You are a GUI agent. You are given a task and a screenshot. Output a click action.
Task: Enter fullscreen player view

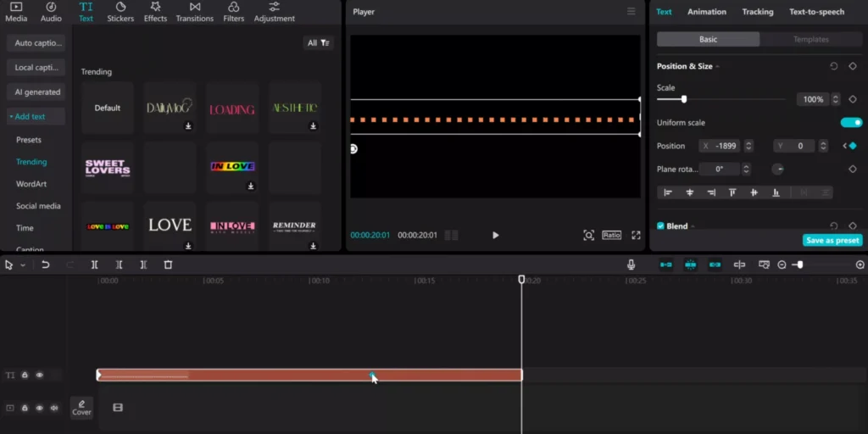pyautogui.click(x=636, y=236)
